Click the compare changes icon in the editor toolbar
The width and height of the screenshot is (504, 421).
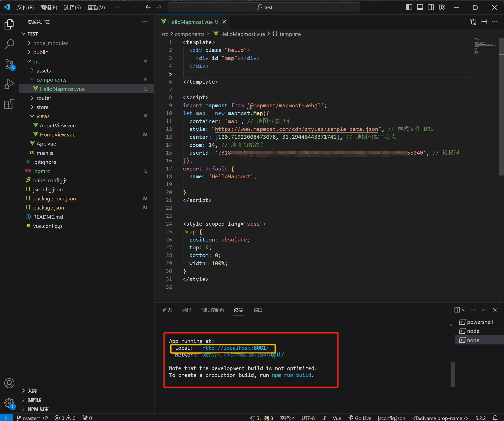(x=473, y=22)
